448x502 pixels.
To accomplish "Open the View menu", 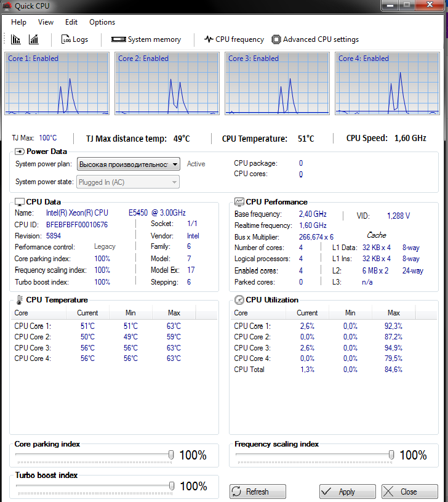I will (46, 22).
